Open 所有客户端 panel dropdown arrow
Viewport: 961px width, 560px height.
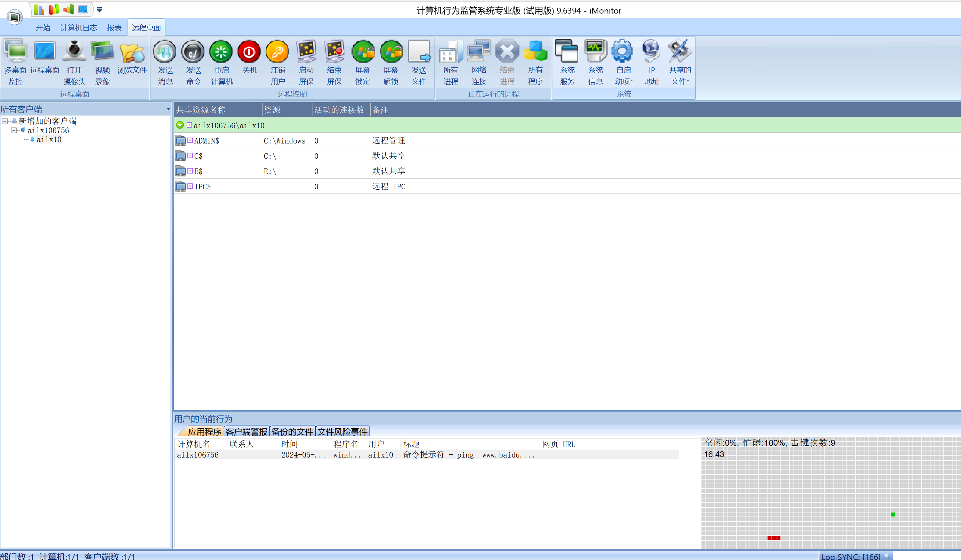(x=168, y=109)
